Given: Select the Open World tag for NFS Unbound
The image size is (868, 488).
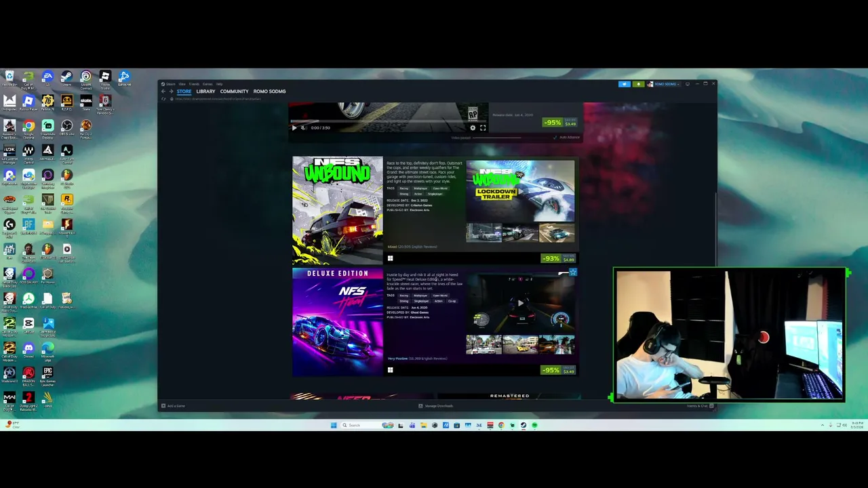Looking at the screenshot, I should point(440,188).
